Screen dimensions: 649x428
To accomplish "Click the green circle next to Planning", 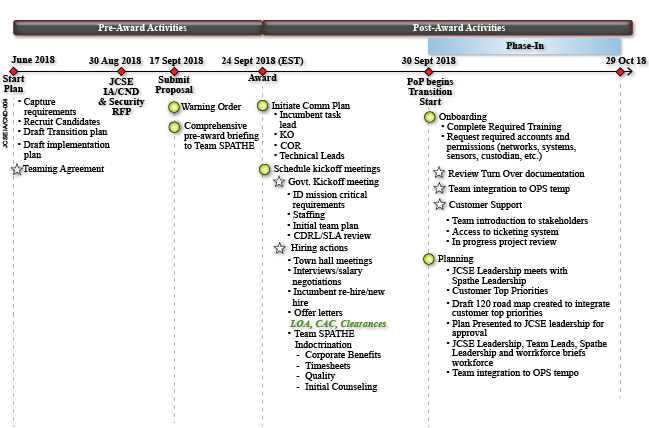I will click(428, 259).
